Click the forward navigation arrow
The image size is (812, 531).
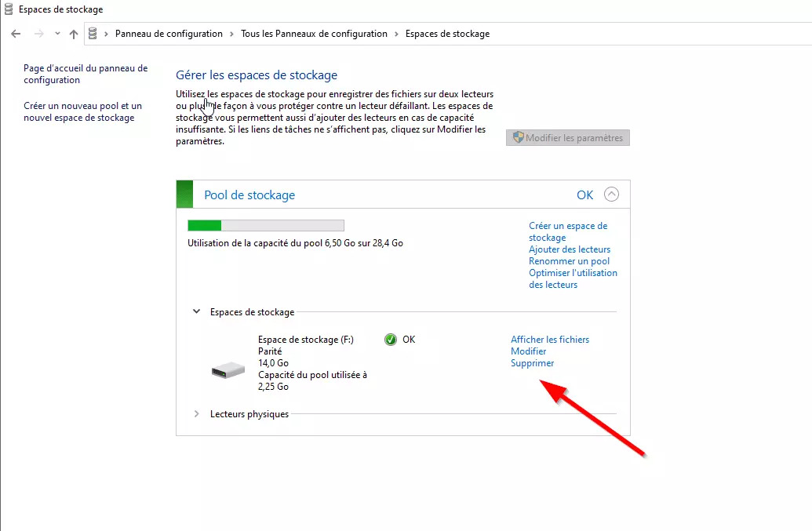[38, 34]
